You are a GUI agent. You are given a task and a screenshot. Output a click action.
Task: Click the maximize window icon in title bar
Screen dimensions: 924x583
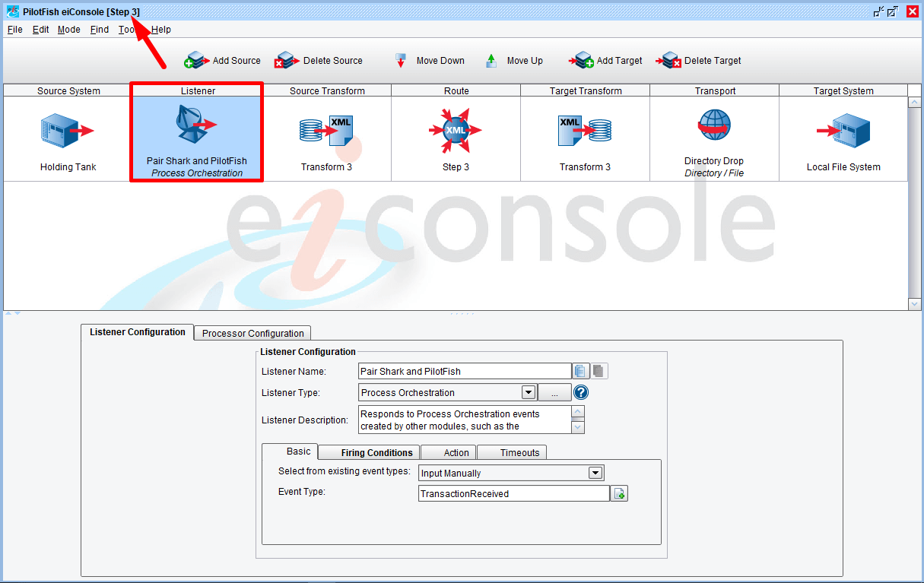893,11
